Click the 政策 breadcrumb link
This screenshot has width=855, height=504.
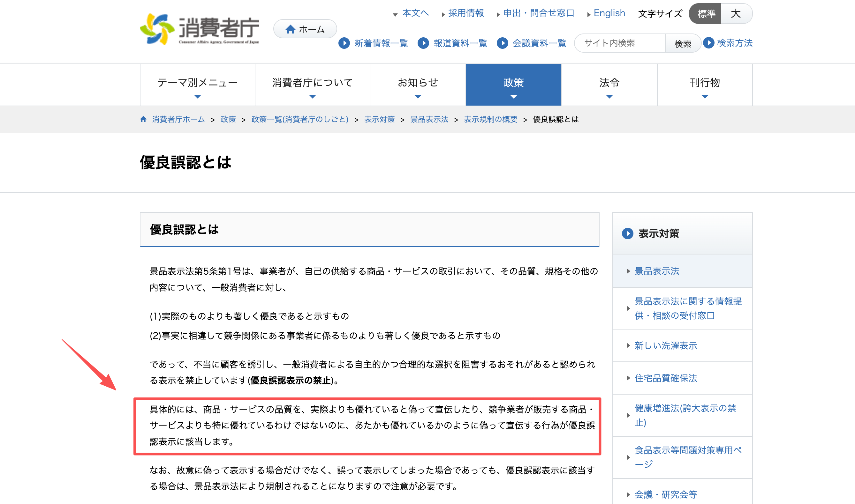228,119
